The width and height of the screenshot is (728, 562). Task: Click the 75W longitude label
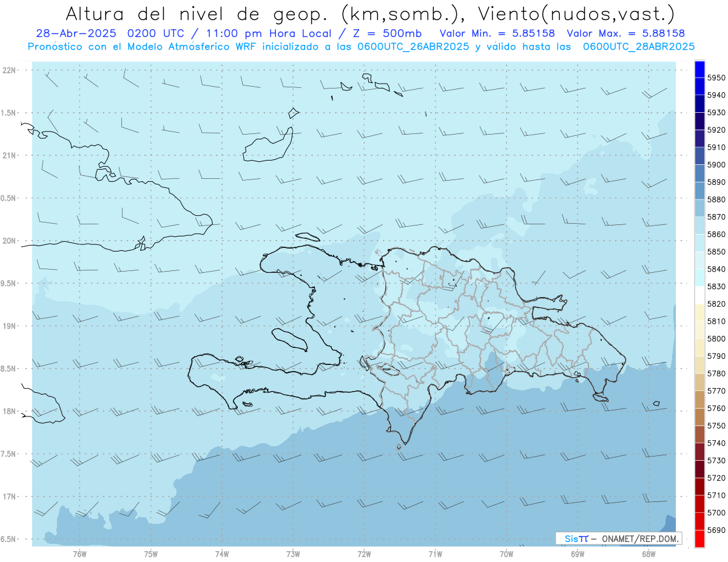151,554
